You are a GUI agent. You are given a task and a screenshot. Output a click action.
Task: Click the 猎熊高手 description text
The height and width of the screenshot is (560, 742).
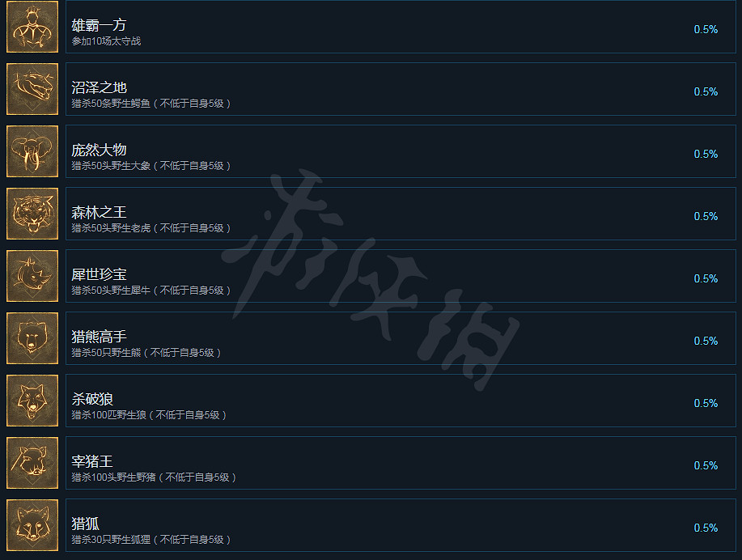(146, 353)
